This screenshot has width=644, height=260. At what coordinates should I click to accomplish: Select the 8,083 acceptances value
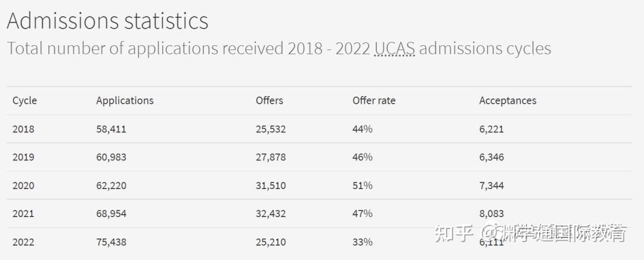pyautogui.click(x=491, y=213)
